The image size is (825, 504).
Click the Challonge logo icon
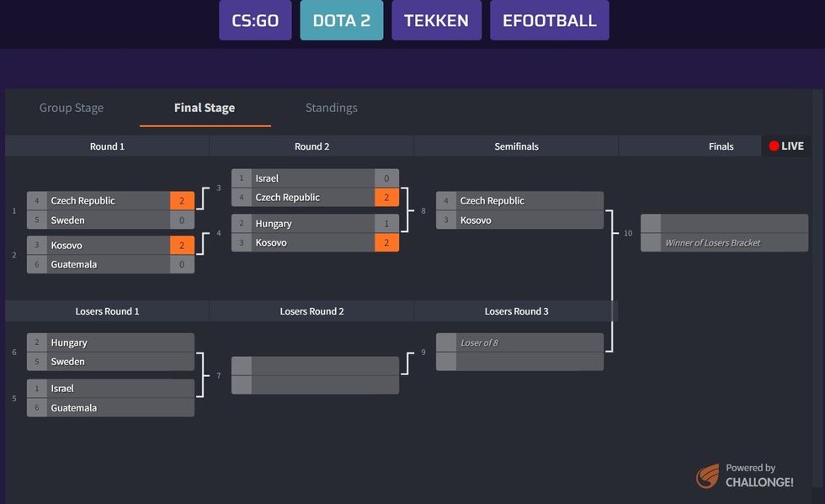(707, 476)
